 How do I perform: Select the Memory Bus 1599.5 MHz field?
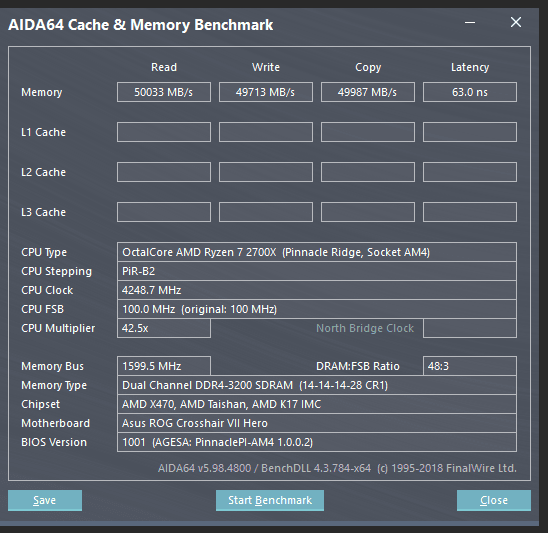coord(164,366)
